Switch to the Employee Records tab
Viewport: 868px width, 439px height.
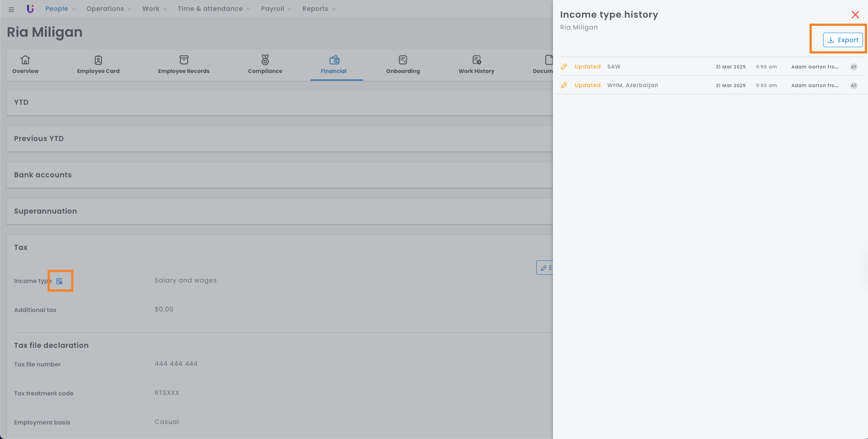(x=184, y=65)
